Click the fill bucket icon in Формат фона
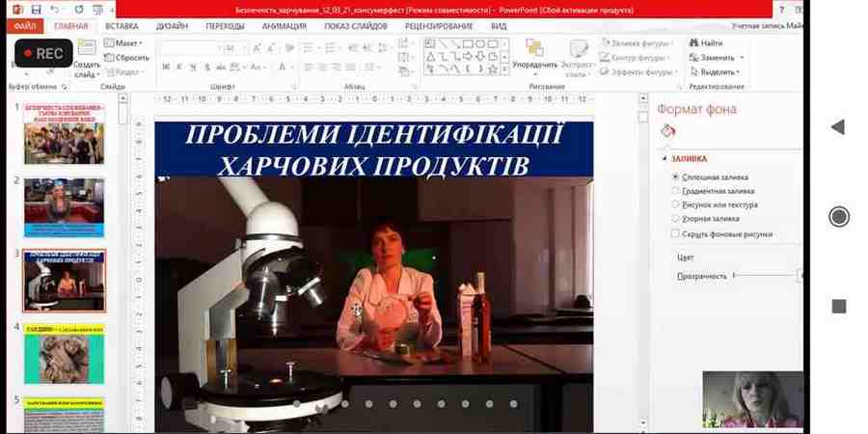Screen dimensions: 868x434 click(668, 131)
